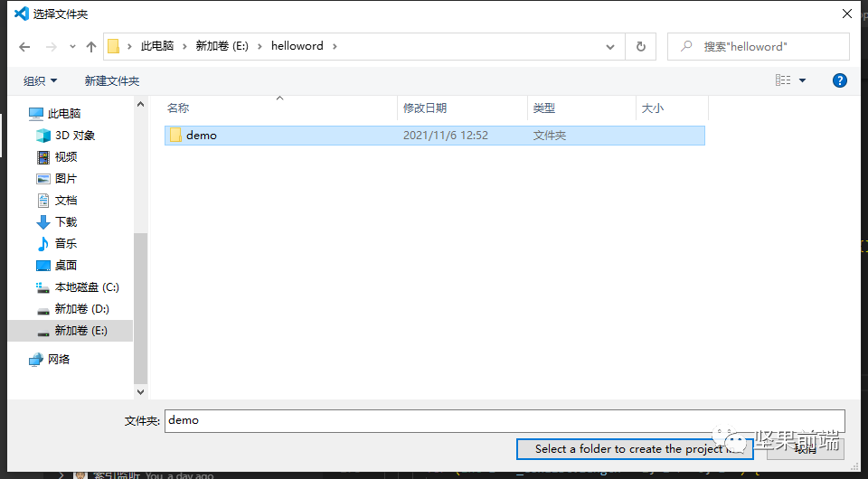Open 音乐 in the sidebar

point(66,243)
